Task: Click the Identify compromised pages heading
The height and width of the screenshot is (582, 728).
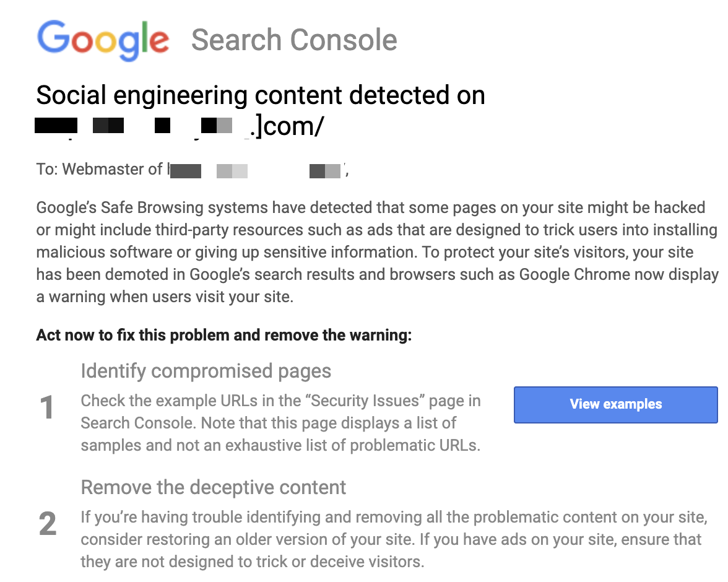Action: coord(206,371)
